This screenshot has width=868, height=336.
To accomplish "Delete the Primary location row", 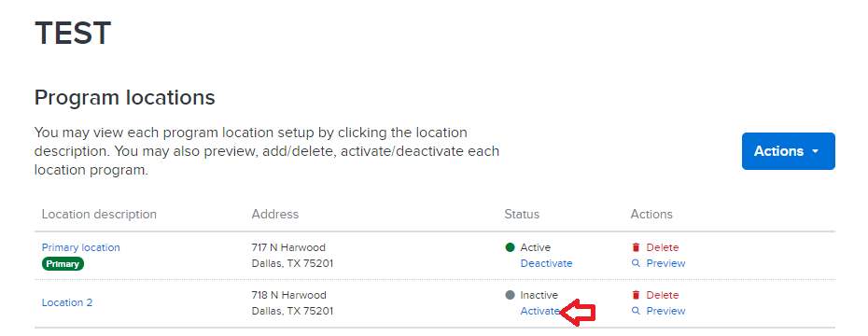I will (662, 247).
